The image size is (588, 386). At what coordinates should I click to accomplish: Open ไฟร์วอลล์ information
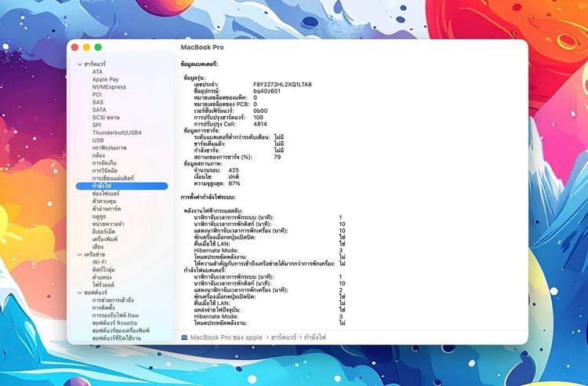[103, 285]
